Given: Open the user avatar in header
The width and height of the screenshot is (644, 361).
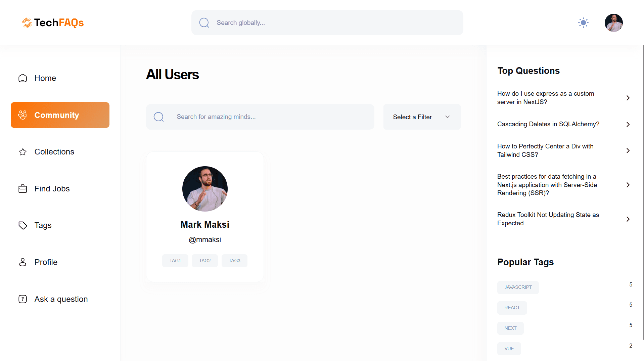Looking at the screenshot, I should click(x=613, y=23).
